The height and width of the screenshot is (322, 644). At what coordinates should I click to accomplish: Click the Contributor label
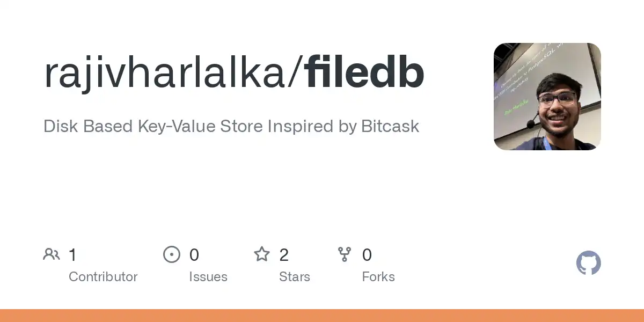coord(103,277)
